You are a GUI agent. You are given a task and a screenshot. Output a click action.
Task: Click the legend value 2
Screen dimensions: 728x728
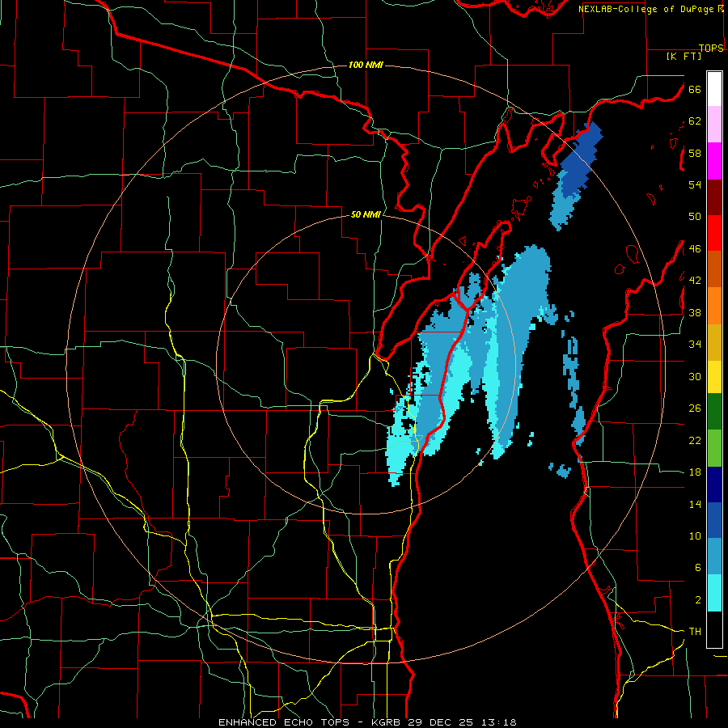point(697,600)
